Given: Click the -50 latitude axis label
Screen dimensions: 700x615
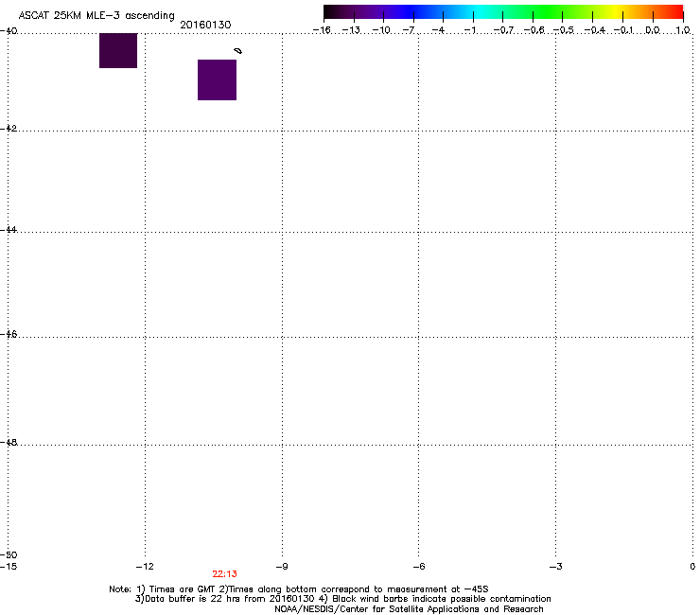Looking at the screenshot, I should coord(9,554).
